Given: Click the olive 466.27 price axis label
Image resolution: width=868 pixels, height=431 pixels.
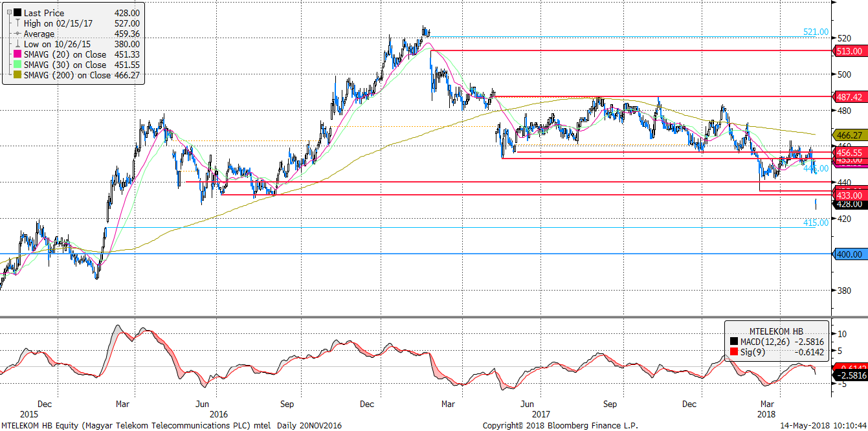Looking at the screenshot, I should tap(849, 135).
